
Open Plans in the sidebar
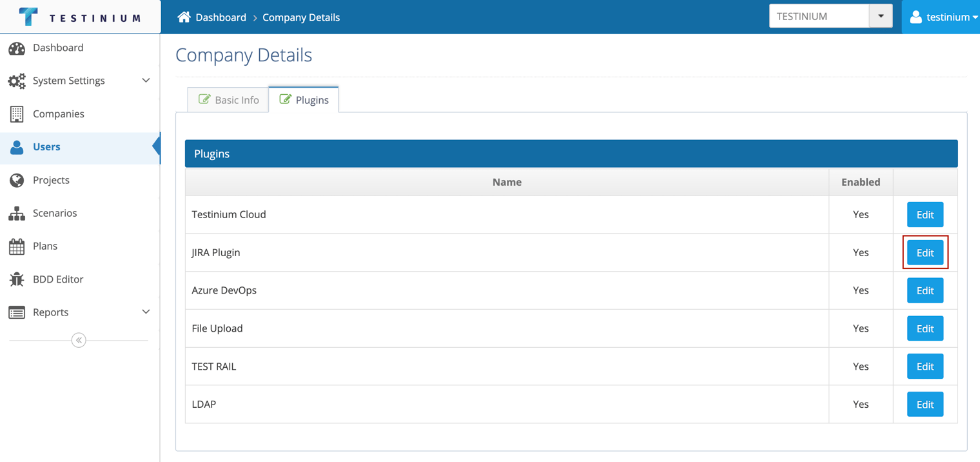pyautogui.click(x=80, y=246)
